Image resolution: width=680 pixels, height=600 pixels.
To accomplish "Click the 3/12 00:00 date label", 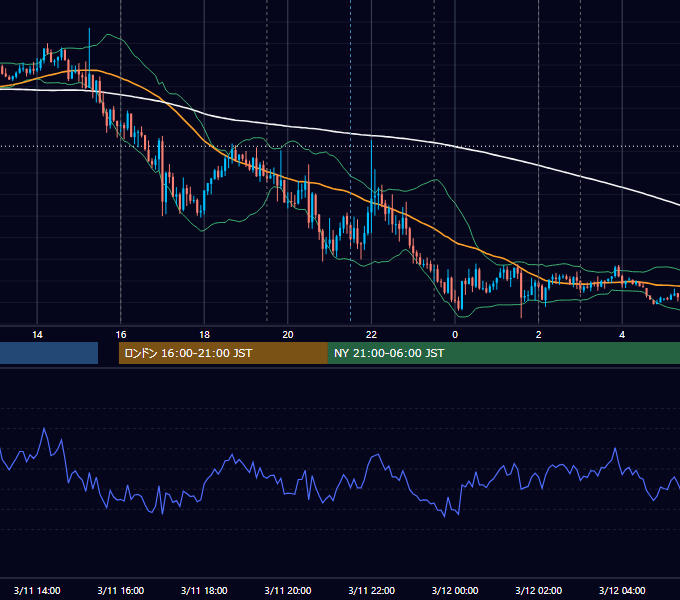I will point(455,590).
